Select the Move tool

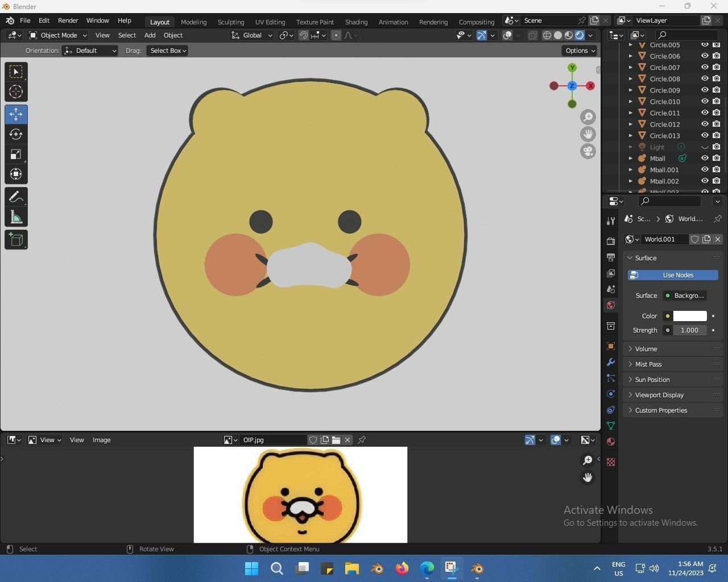(x=16, y=114)
